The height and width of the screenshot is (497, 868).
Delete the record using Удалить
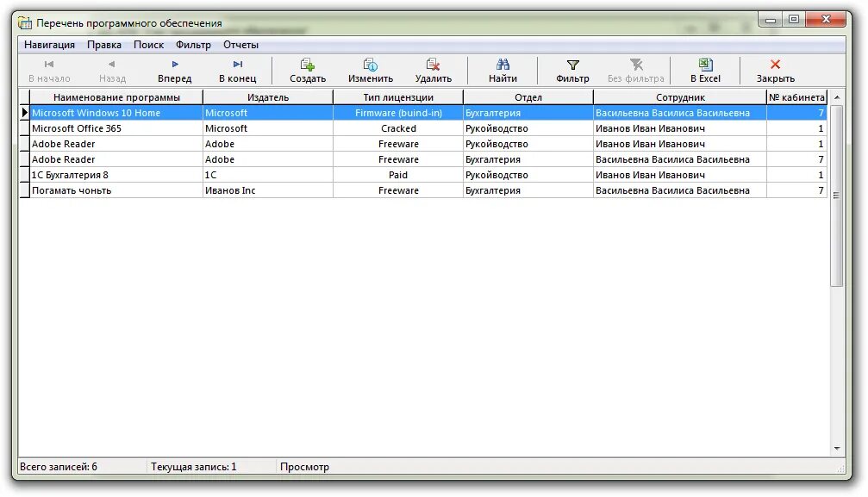(x=433, y=71)
